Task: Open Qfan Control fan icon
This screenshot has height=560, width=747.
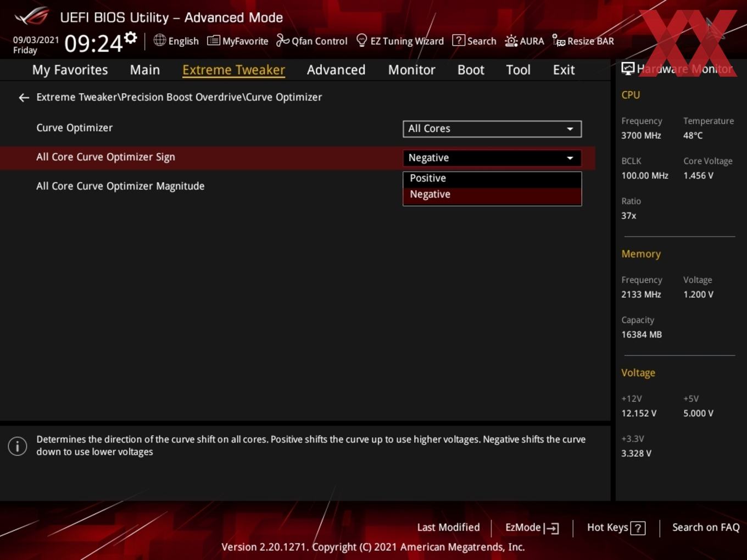Action: [282, 40]
